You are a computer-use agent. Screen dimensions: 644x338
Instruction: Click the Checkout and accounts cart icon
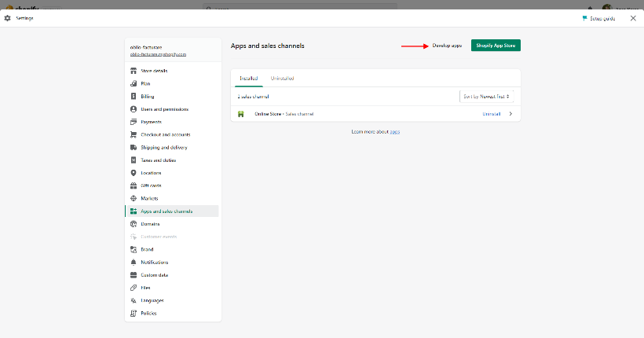(x=134, y=134)
